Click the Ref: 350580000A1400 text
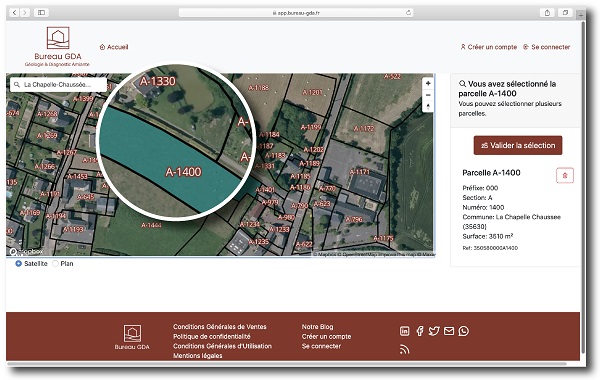 490,248
